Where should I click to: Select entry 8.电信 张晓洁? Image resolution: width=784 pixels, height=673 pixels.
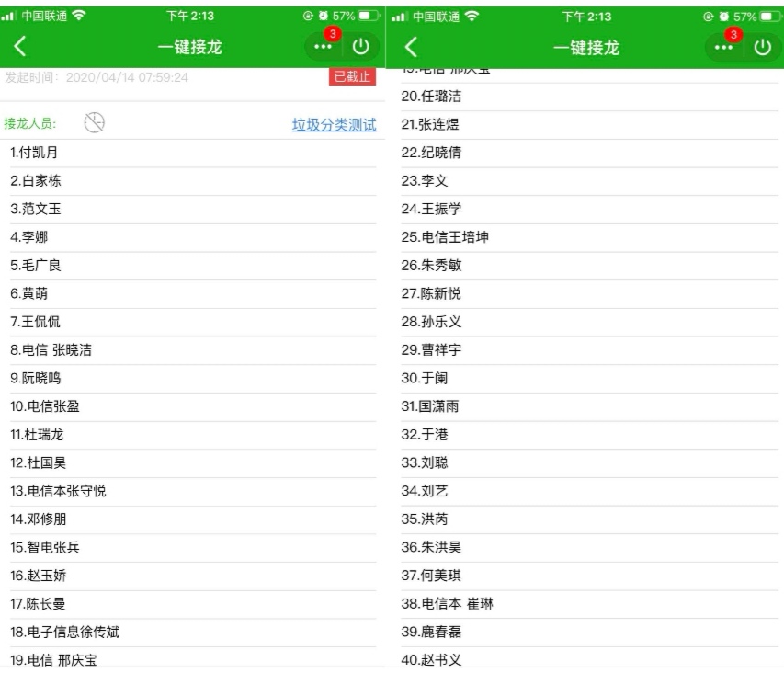(x=51, y=349)
